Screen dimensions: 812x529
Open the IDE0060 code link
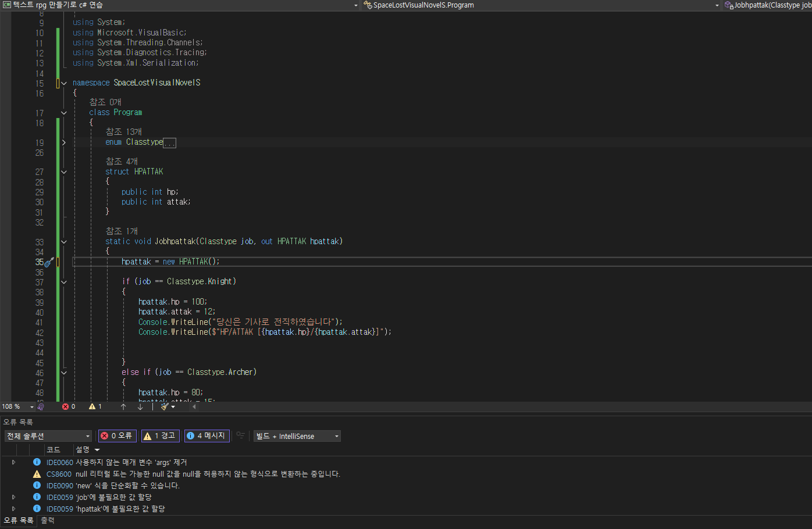(60, 463)
